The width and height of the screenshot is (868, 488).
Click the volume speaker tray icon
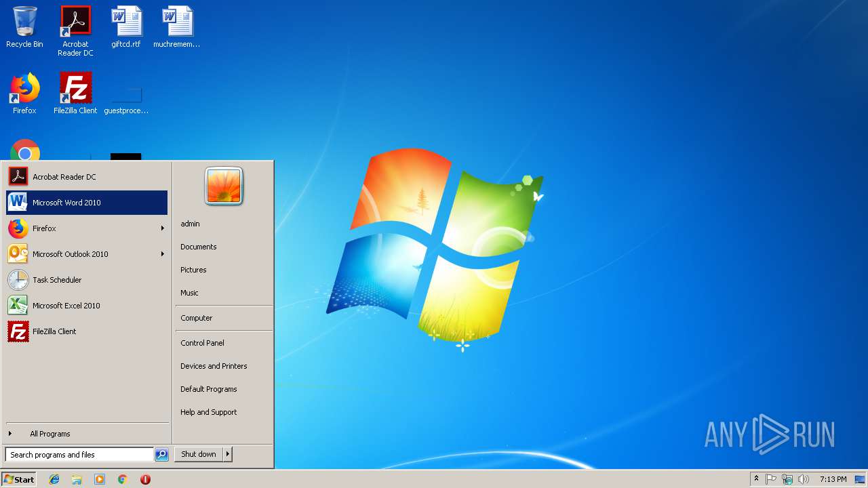[x=804, y=479]
